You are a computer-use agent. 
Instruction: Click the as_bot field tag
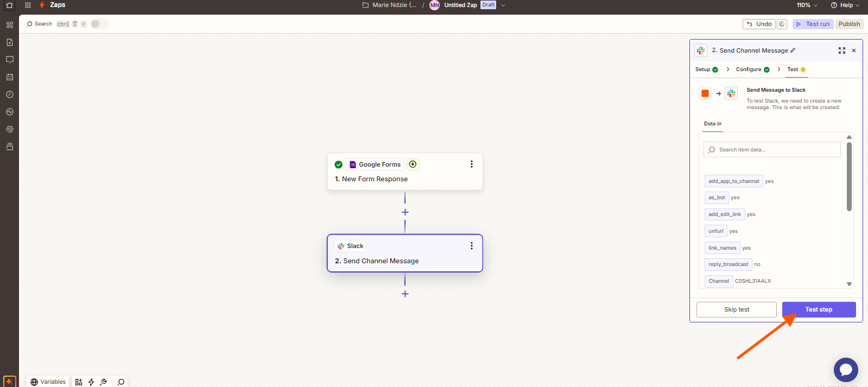pos(717,198)
